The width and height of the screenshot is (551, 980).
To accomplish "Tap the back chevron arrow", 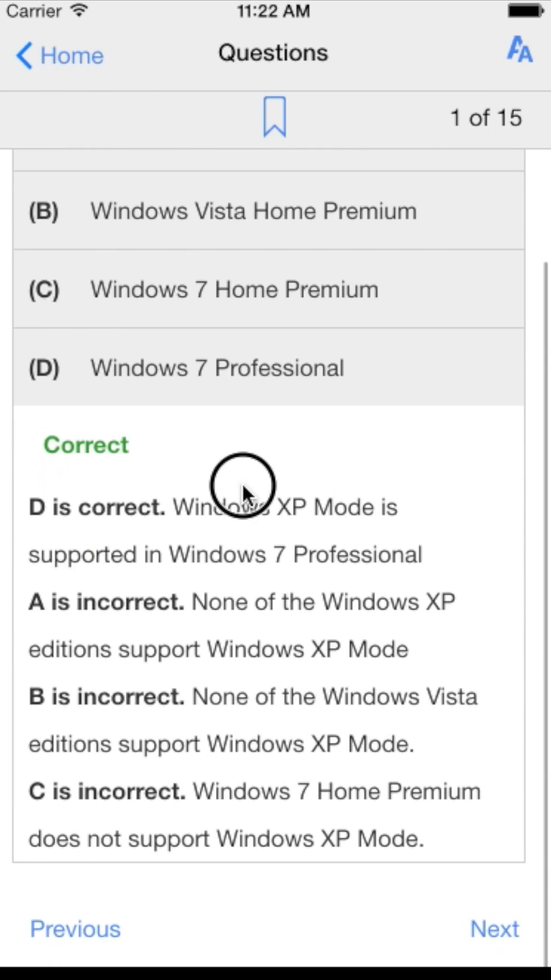I will click(x=24, y=56).
